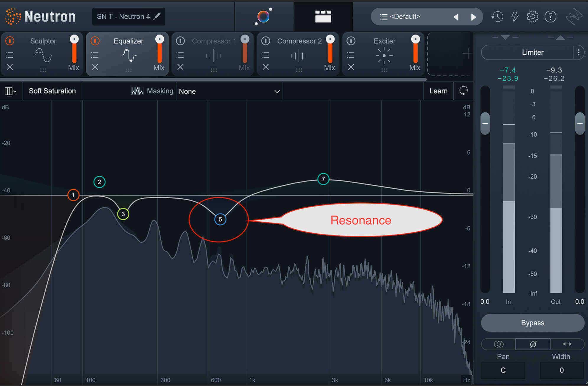The width and height of the screenshot is (588, 386).
Task: Click the Learn button
Action: (438, 91)
